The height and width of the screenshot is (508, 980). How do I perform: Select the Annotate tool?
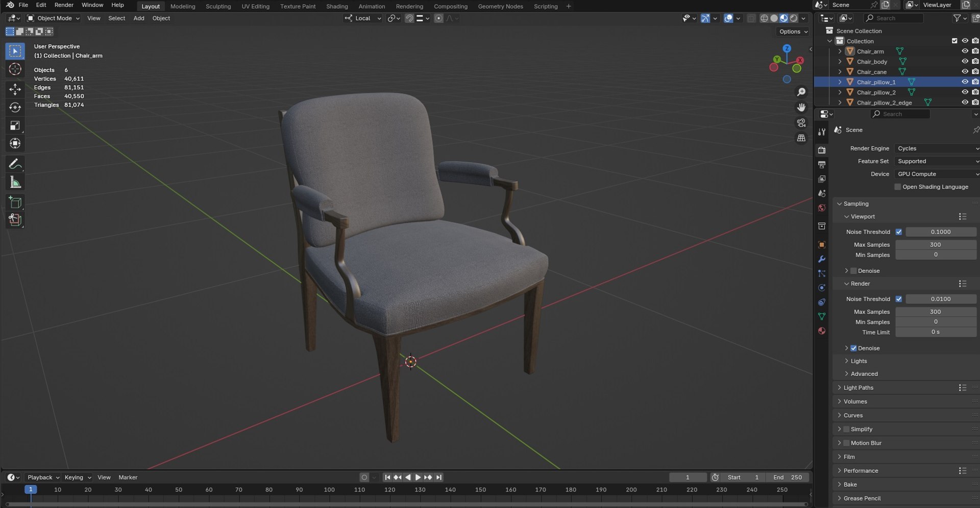point(15,164)
